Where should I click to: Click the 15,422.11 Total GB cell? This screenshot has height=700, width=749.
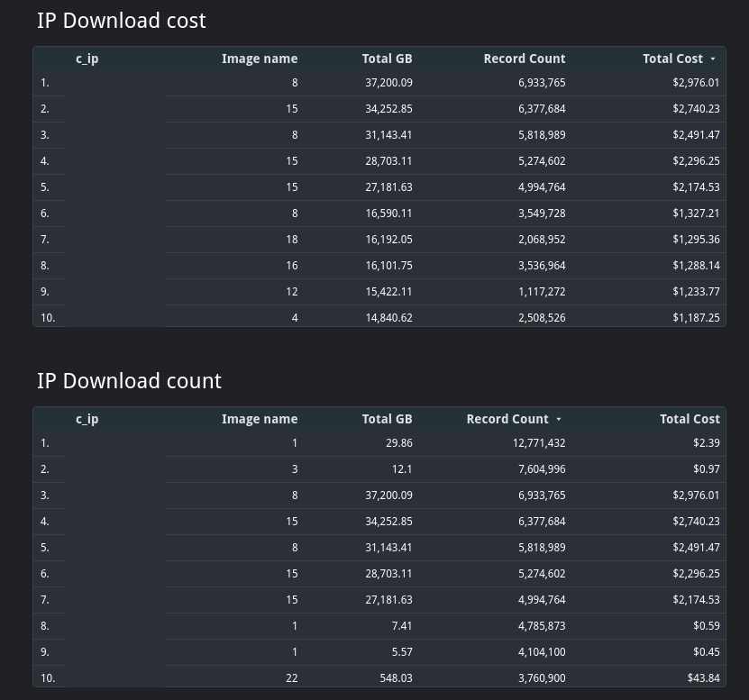(388, 292)
